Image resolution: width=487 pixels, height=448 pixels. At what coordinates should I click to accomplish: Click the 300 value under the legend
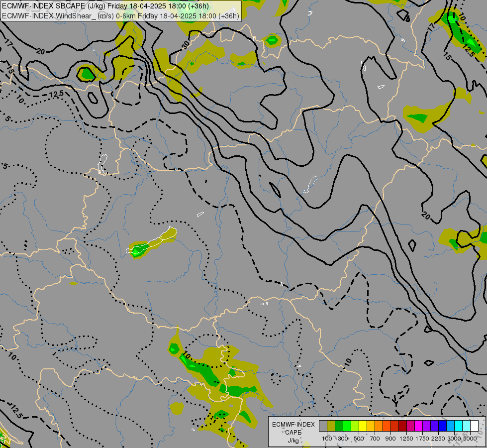pyautogui.click(x=343, y=439)
